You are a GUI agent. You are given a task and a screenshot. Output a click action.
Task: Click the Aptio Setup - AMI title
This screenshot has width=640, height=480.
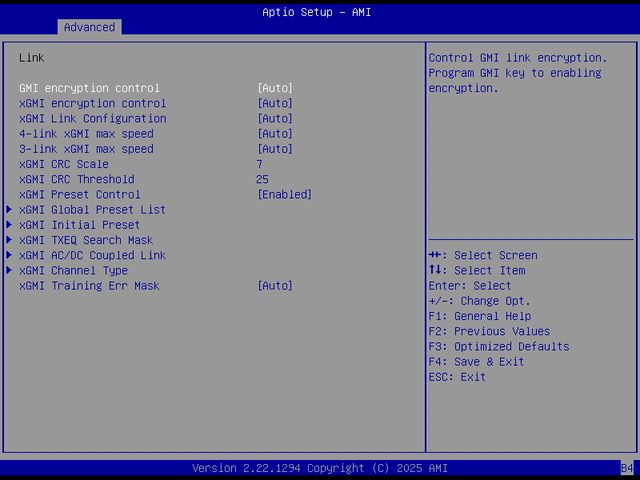point(317,12)
